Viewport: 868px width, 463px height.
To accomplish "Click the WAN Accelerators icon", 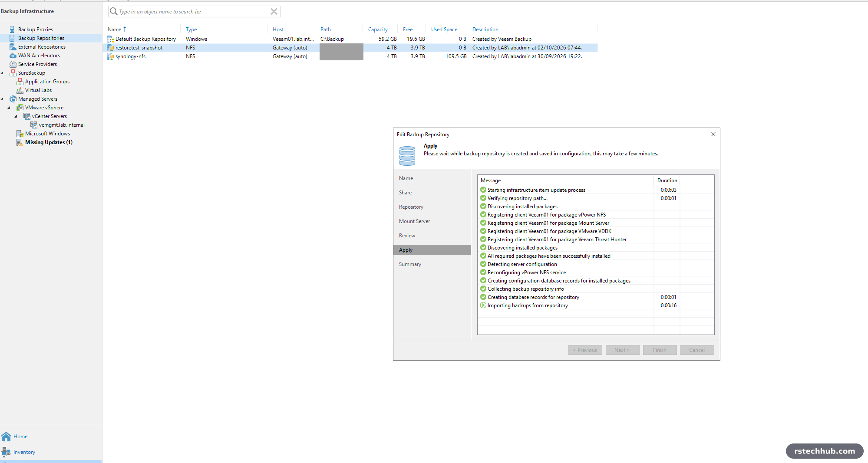I will [x=13, y=56].
